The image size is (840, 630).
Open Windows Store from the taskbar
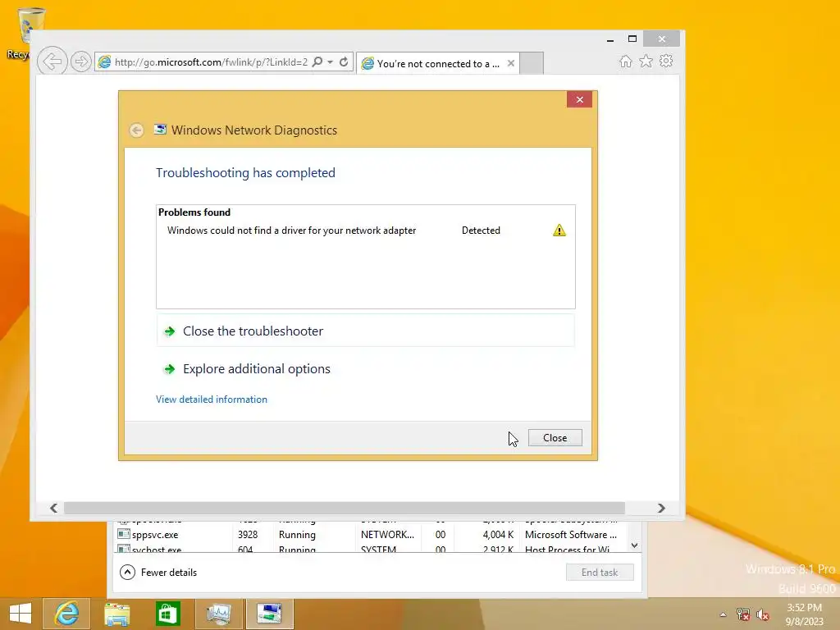tap(167, 614)
